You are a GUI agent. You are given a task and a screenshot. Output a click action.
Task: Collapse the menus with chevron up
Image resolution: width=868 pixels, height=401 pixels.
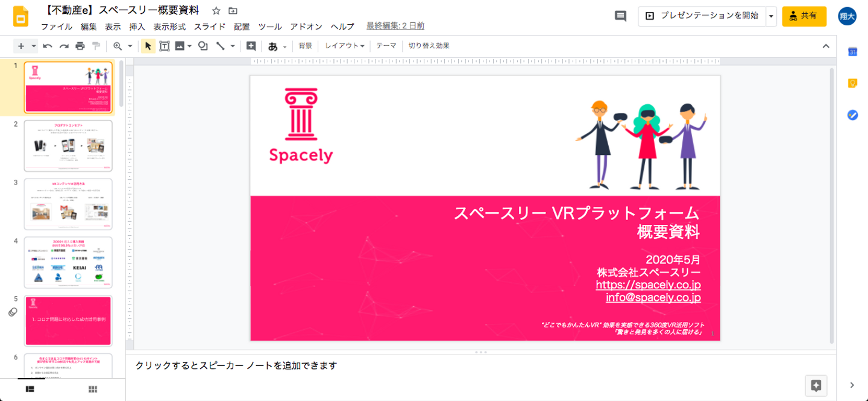[826, 46]
